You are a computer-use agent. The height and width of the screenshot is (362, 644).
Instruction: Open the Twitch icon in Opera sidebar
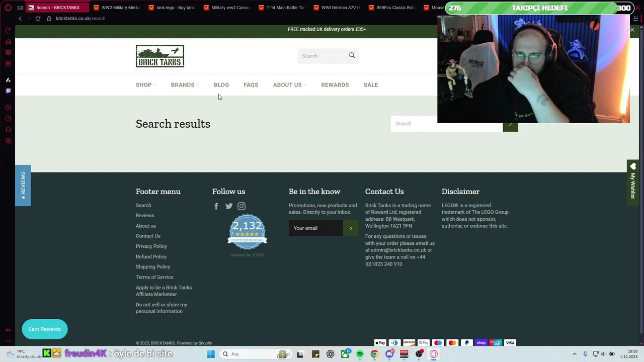pyautogui.click(x=8, y=91)
